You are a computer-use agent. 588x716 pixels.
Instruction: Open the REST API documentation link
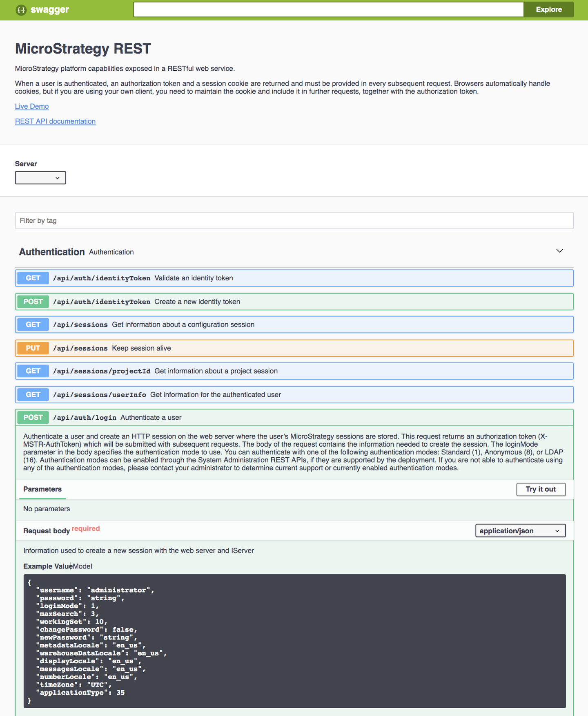tap(55, 121)
